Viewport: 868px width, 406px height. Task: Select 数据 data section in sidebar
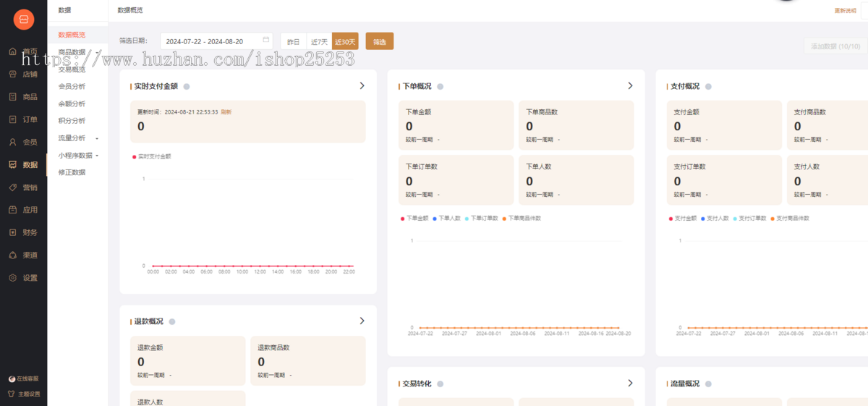tap(23, 164)
